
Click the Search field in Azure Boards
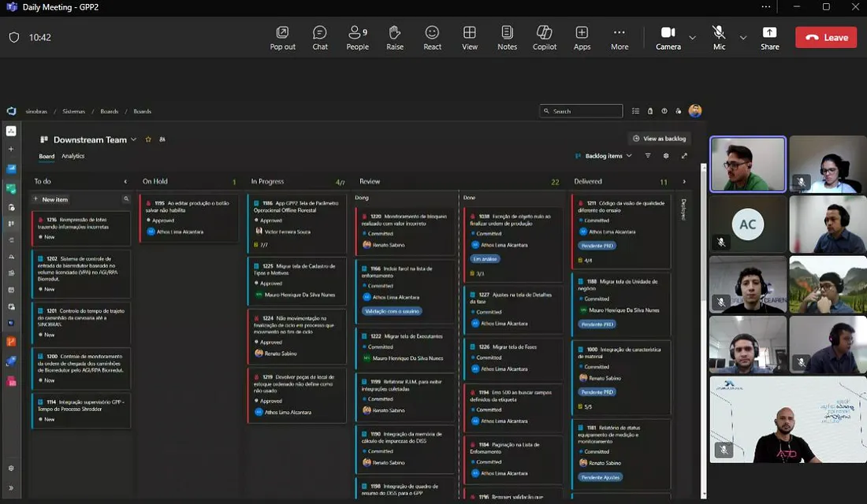(581, 111)
